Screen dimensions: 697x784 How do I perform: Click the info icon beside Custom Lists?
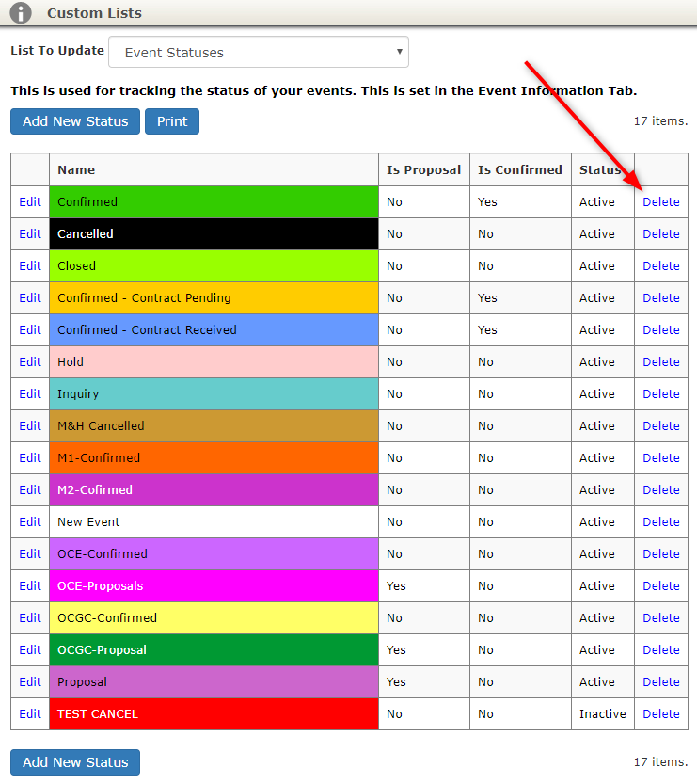pos(21,12)
